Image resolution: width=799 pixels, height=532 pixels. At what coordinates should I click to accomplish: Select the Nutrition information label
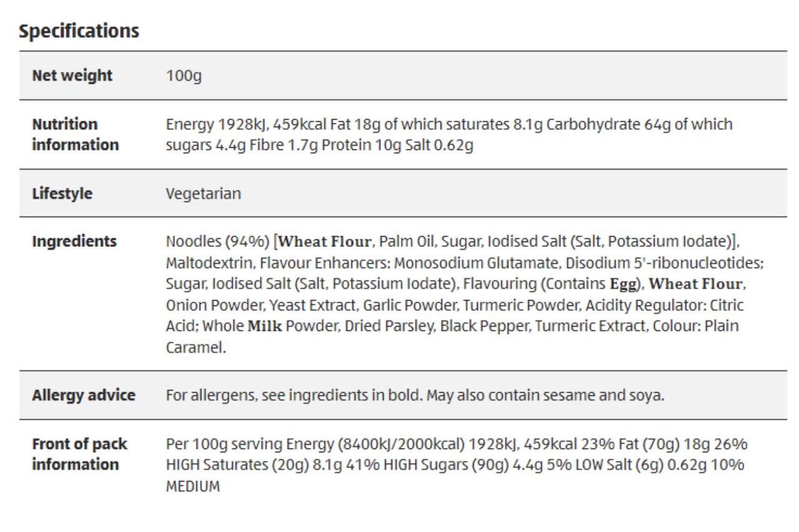(76, 134)
